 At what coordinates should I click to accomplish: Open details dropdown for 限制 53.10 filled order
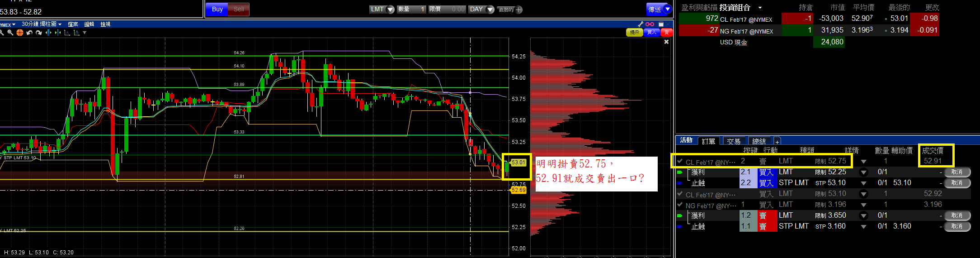pyautogui.click(x=864, y=194)
